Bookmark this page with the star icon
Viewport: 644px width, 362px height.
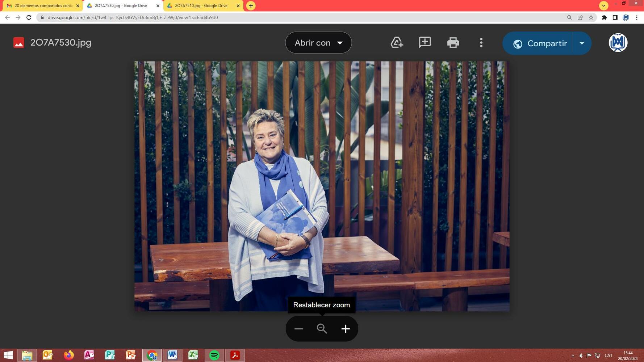pos(591,17)
